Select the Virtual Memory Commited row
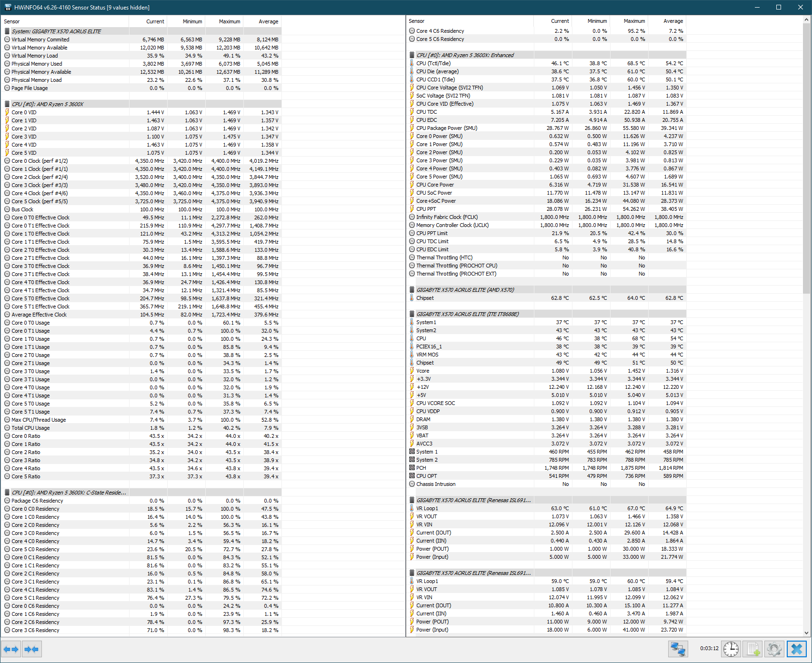 point(142,40)
